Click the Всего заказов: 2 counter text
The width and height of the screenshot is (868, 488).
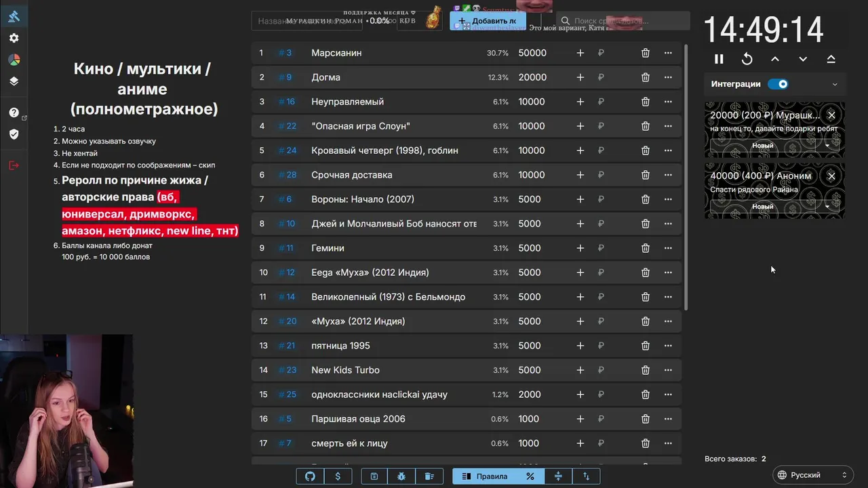pyautogui.click(x=735, y=459)
